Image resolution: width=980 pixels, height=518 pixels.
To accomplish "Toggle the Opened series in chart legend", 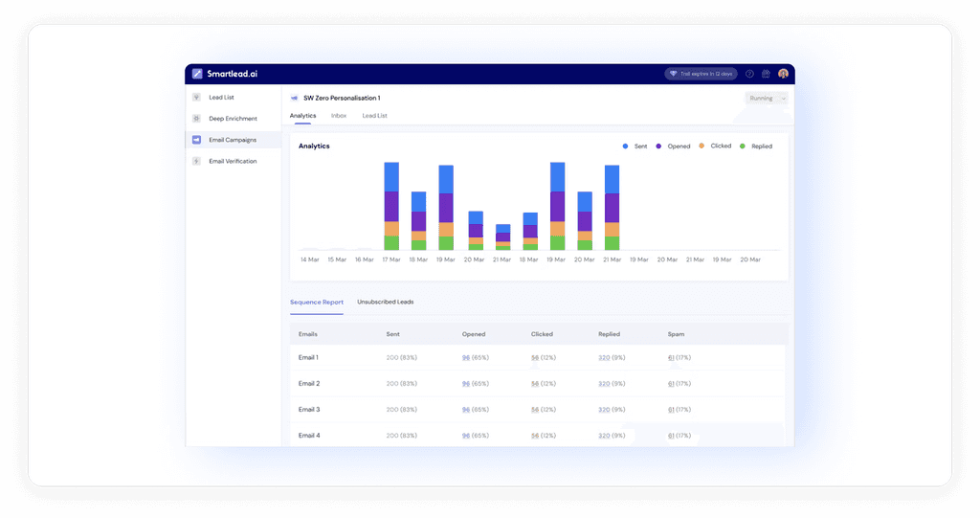I will (x=673, y=146).
